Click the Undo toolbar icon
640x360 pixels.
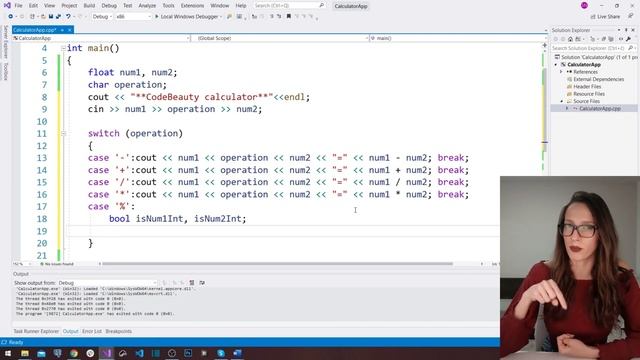click(x=68, y=17)
